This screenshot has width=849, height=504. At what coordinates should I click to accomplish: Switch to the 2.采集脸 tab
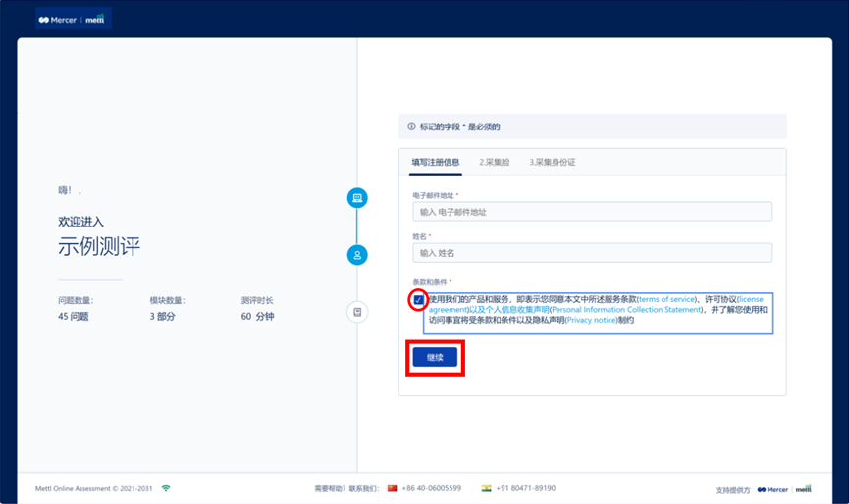click(495, 162)
